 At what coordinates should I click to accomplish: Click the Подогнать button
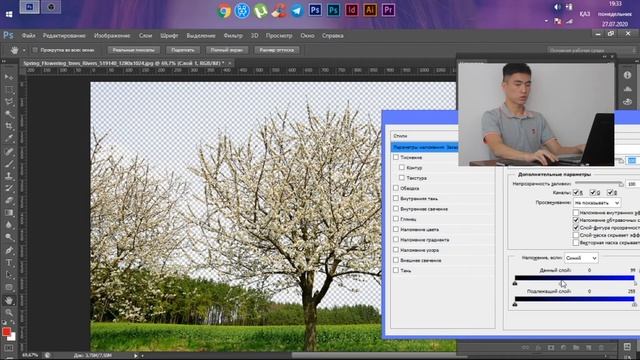[x=182, y=50]
